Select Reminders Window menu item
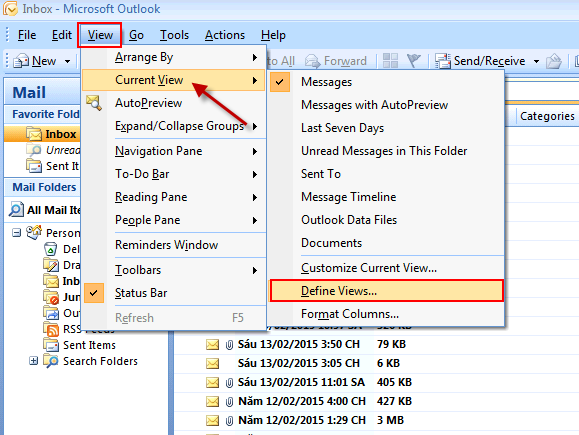This screenshot has width=579, height=435. [174, 245]
